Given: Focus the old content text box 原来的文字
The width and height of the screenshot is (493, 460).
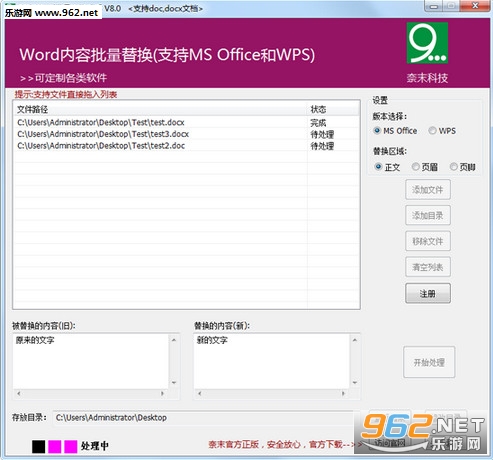Looking at the screenshot, I should click(91, 361).
